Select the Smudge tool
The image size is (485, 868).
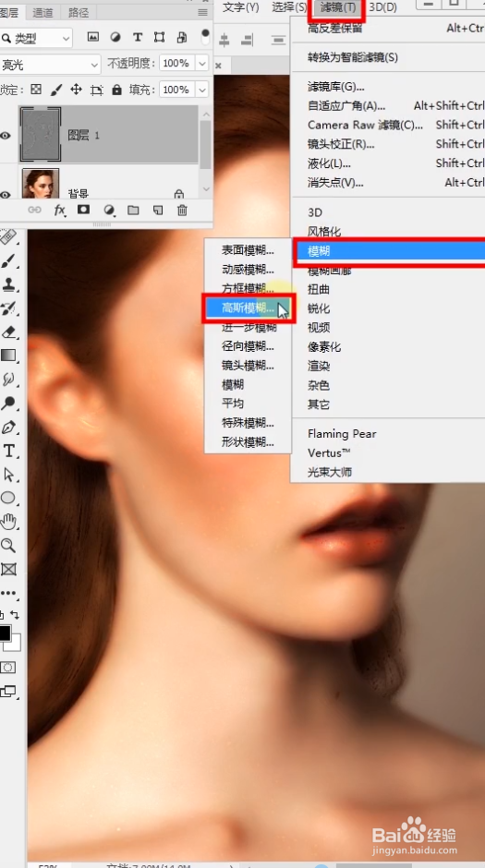pos(7,380)
